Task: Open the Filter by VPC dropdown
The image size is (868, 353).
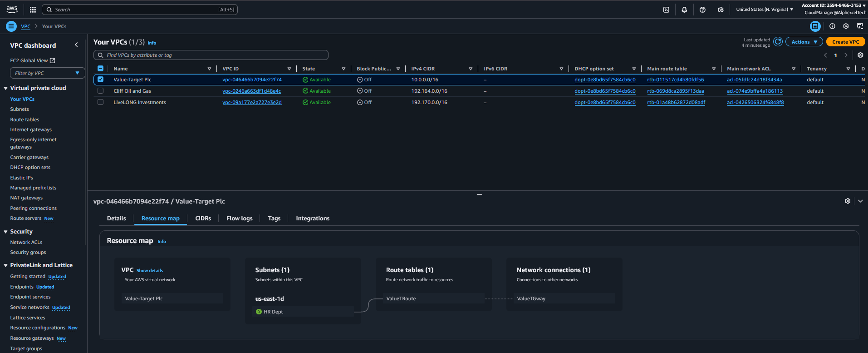Action: (x=47, y=73)
